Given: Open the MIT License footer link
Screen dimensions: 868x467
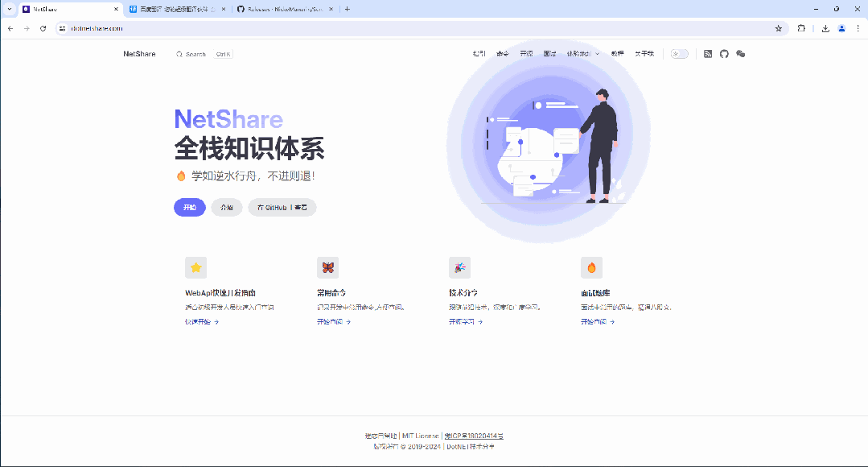Looking at the screenshot, I should [420, 436].
